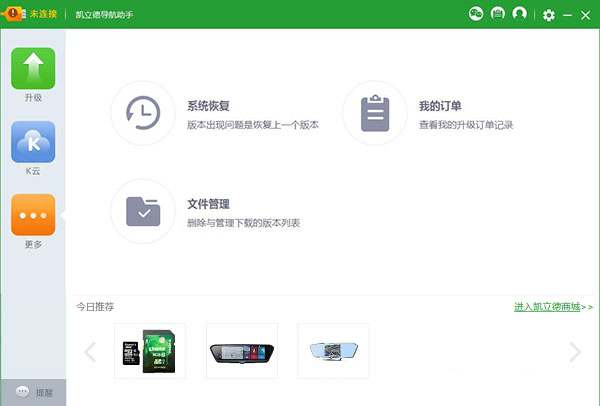Click the 我的订单 title text

(x=440, y=106)
